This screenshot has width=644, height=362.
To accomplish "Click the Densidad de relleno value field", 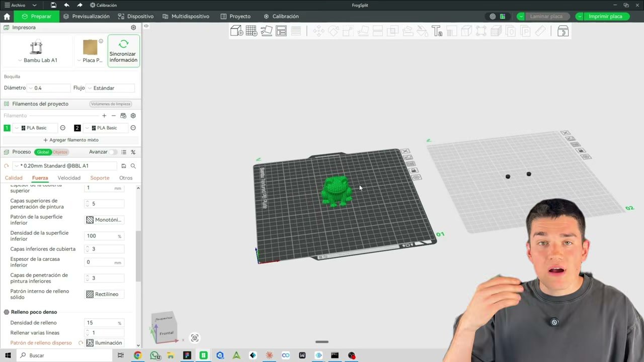I will click(104, 323).
